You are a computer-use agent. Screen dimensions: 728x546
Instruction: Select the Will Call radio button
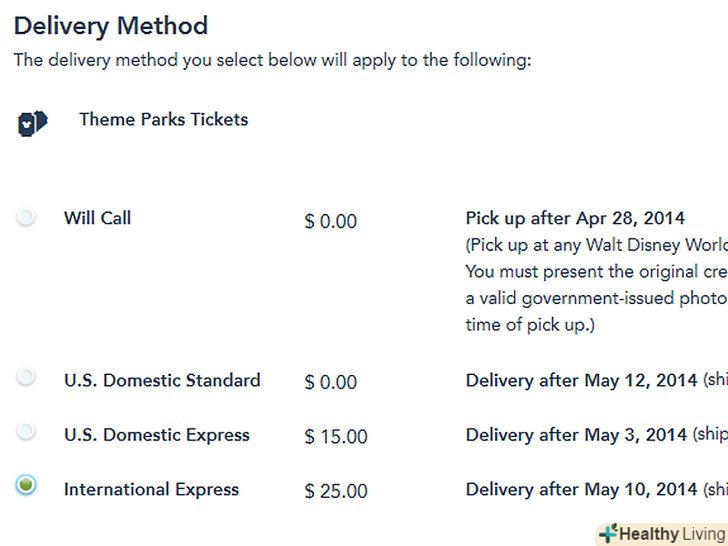tap(26, 217)
